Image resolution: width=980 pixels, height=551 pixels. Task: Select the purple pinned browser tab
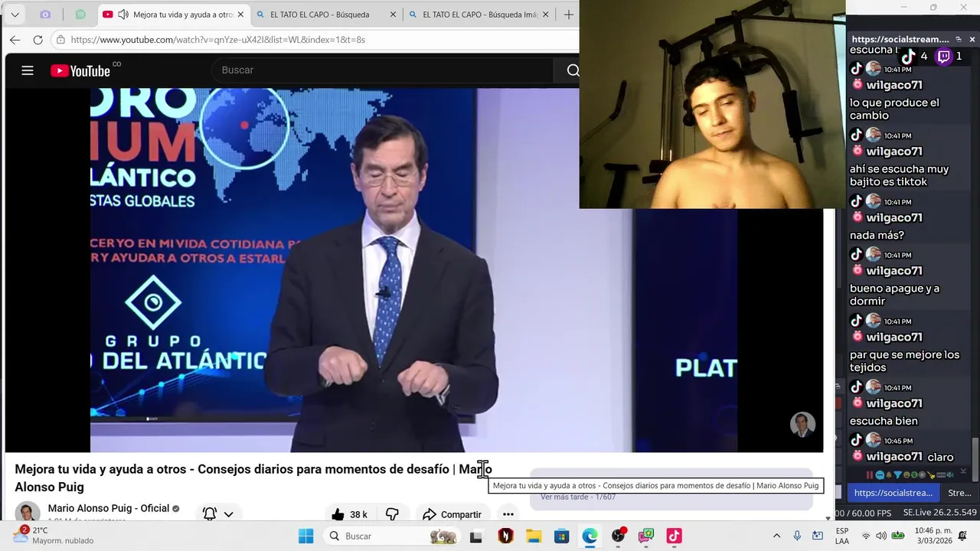[45, 15]
